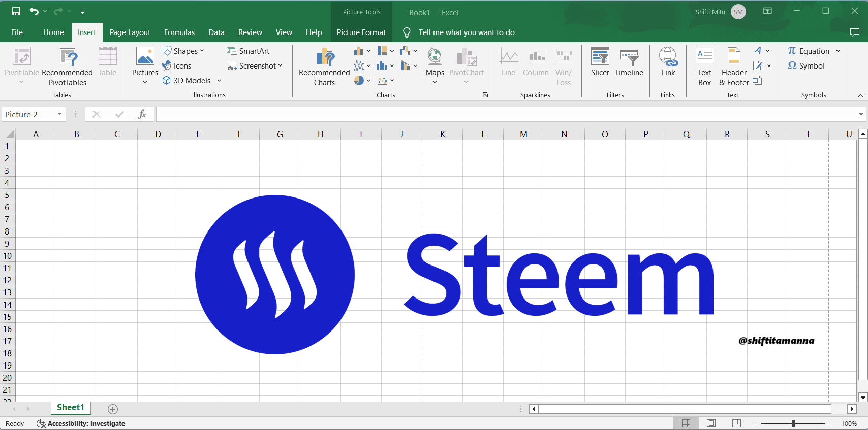Insert a Text Box
Image resolution: width=868 pixels, height=430 pixels.
[704, 67]
